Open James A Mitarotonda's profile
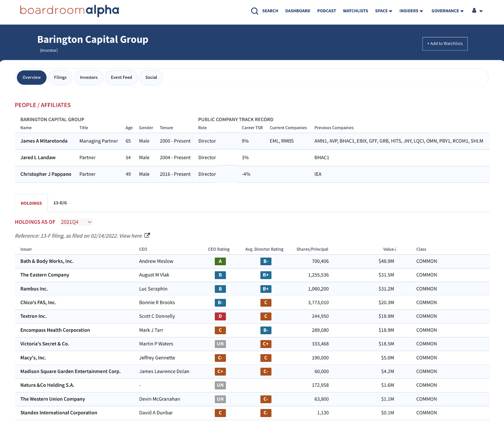 point(44,141)
